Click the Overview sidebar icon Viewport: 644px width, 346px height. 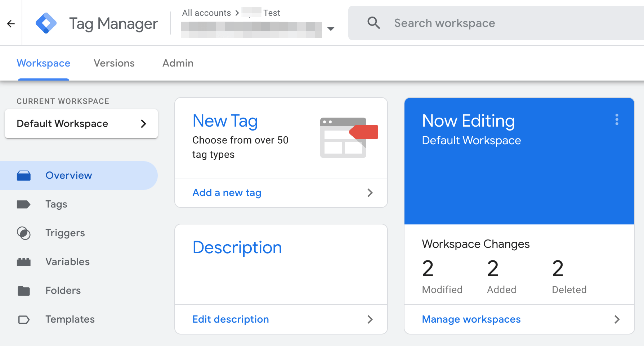[x=24, y=176]
